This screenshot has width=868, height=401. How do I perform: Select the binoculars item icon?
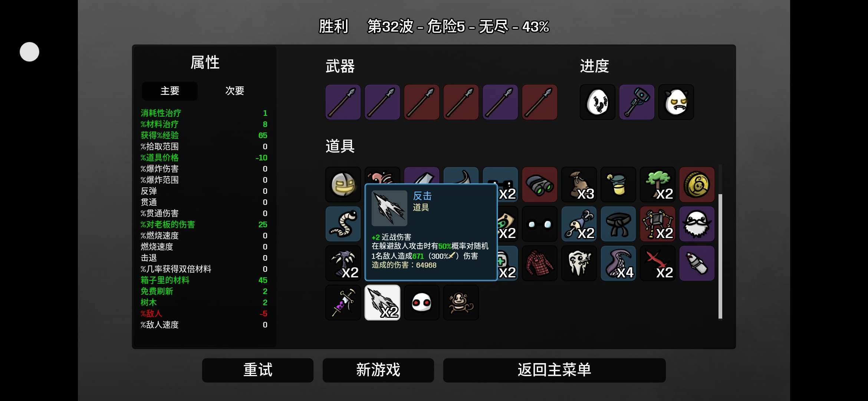(x=539, y=185)
